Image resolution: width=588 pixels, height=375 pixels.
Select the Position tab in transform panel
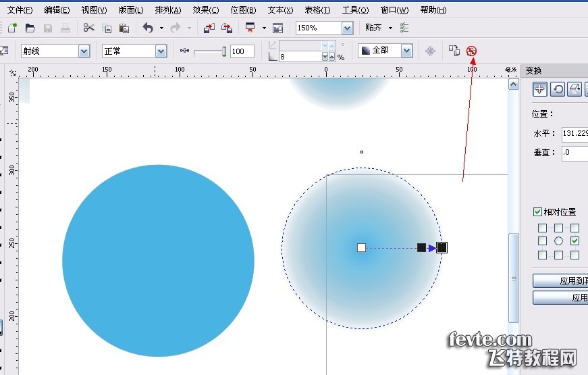tap(540, 89)
